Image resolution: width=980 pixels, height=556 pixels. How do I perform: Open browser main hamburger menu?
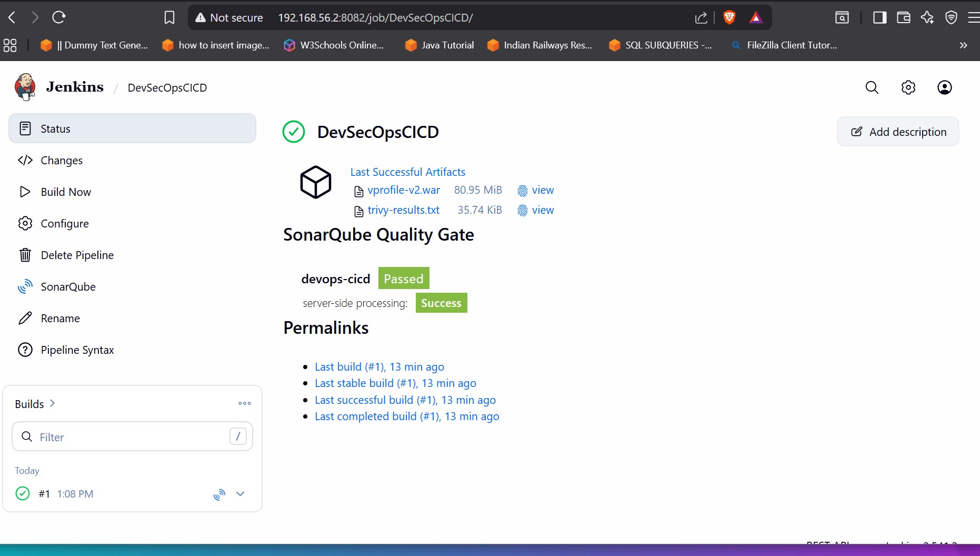tap(974, 17)
